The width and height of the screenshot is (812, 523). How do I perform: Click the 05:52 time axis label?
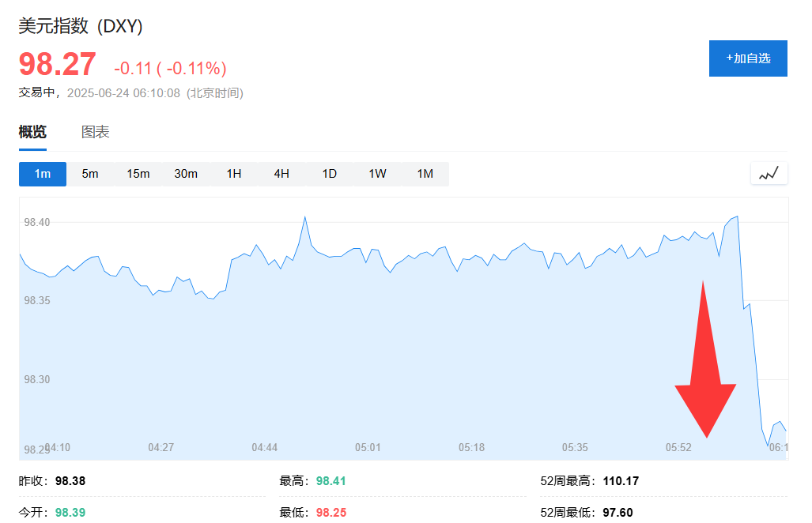[678, 447]
